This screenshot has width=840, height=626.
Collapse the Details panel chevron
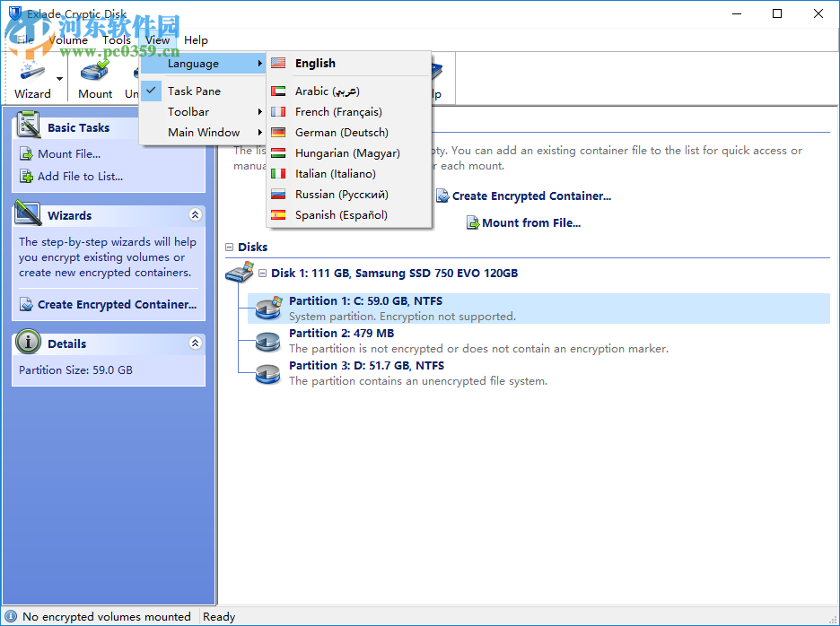[195, 343]
